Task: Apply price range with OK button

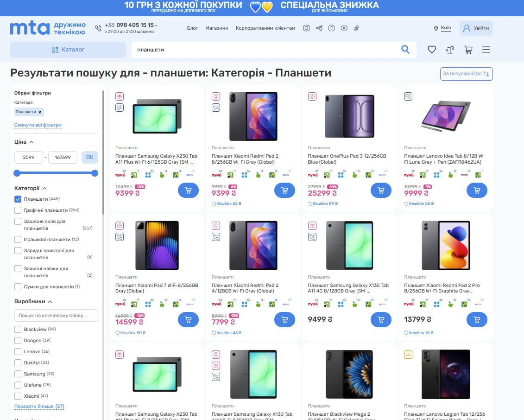Action: click(x=89, y=157)
